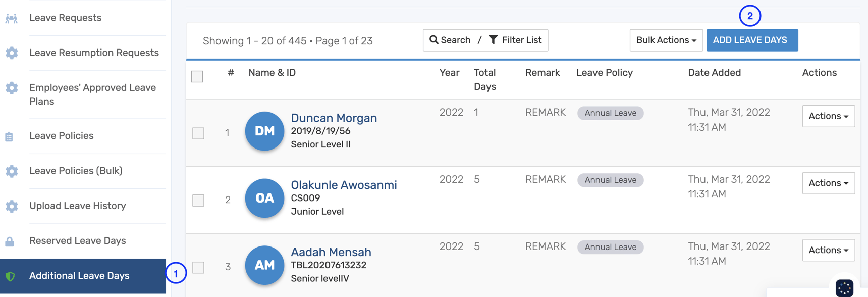This screenshot has width=868, height=297.
Task: Click the magnifier Search icon
Action: click(x=433, y=40)
